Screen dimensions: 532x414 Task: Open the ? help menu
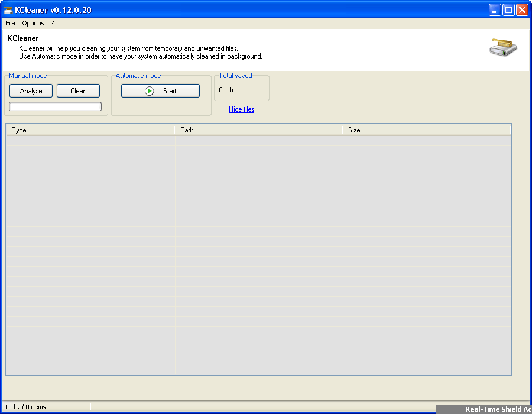pyautogui.click(x=52, y=23)
